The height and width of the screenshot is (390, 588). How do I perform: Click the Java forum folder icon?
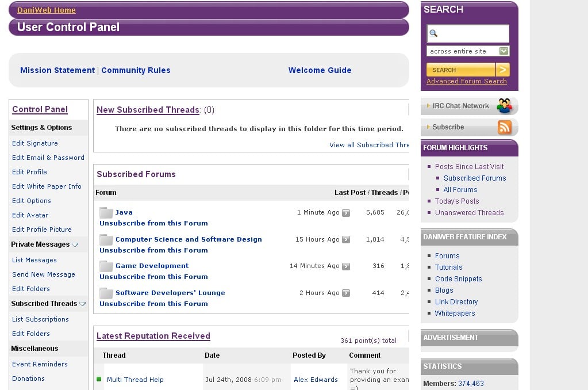point(106,212)
